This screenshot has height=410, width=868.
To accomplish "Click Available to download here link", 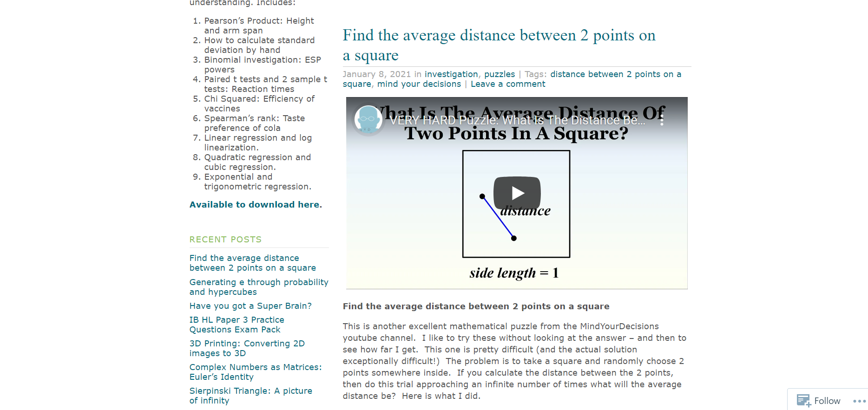I will (256, 205).
